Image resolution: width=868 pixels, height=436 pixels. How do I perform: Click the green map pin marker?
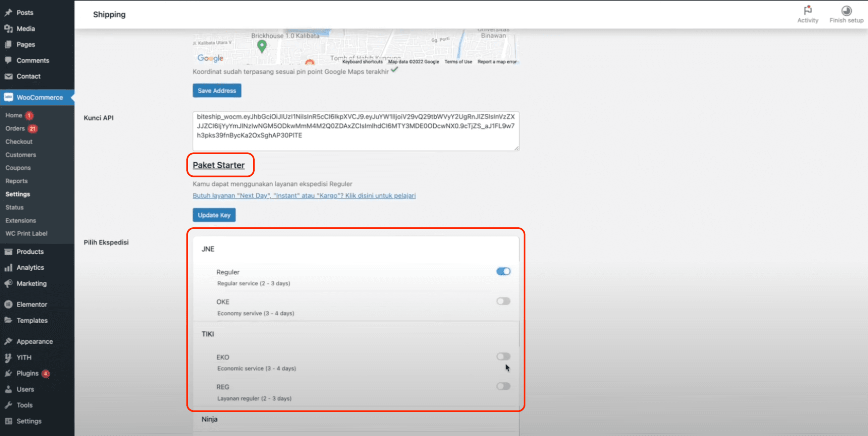point(262,46)
